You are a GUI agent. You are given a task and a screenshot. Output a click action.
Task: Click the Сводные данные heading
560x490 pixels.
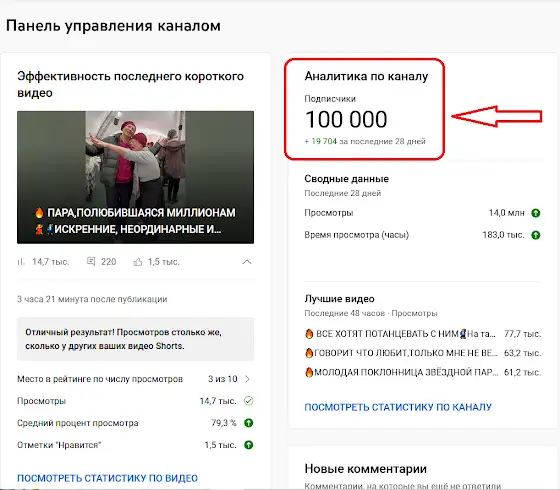pos(346,179)
